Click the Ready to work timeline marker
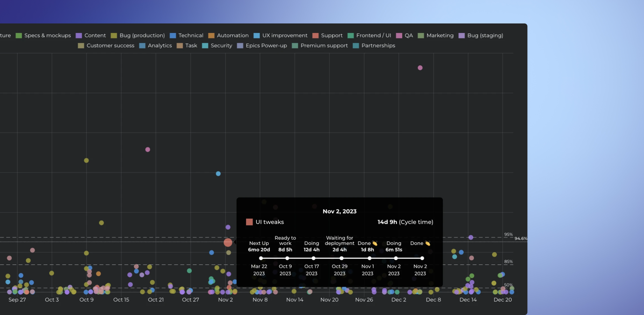Viewport: 644px width, 315px height. (x=287, y=258)
